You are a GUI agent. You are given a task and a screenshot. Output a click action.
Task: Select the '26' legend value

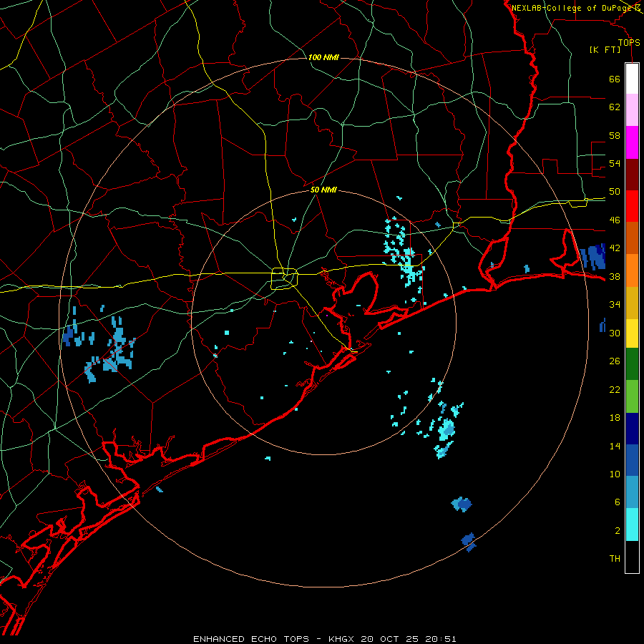(615, 361)
